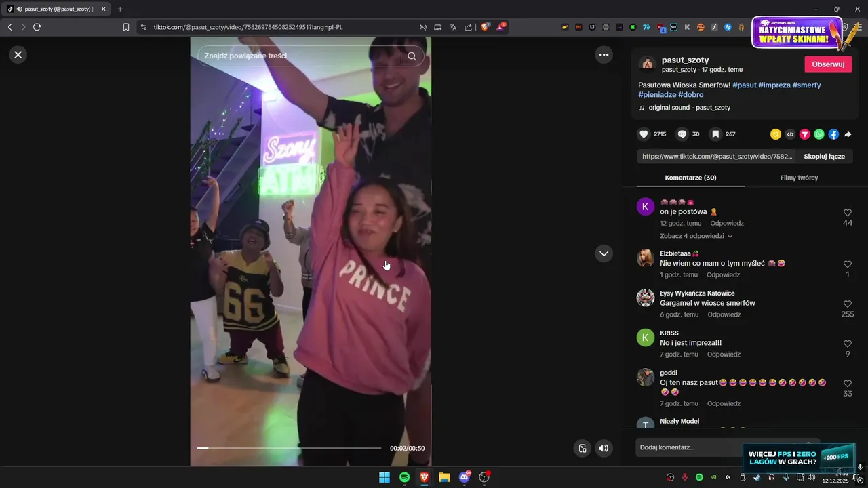Expand 'Zobacz 4 odpowiedzi' replies
Screen dimensions: 868x488
click(x=696, y=236)
